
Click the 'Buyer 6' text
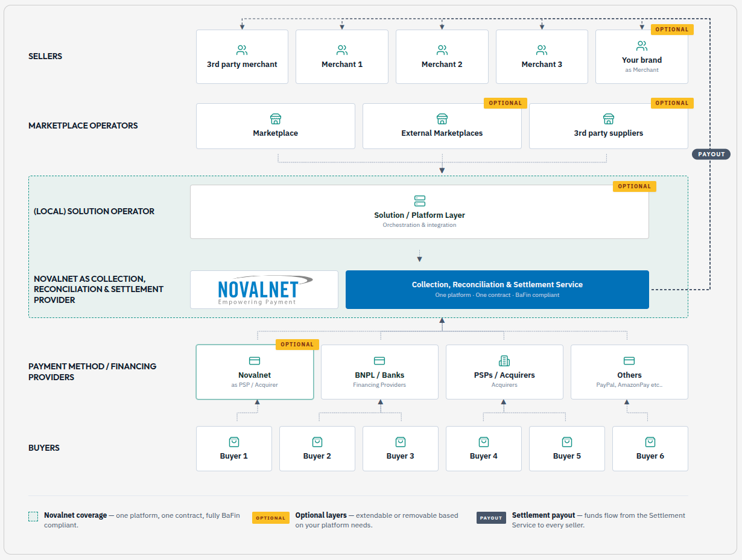coord(650,456)
